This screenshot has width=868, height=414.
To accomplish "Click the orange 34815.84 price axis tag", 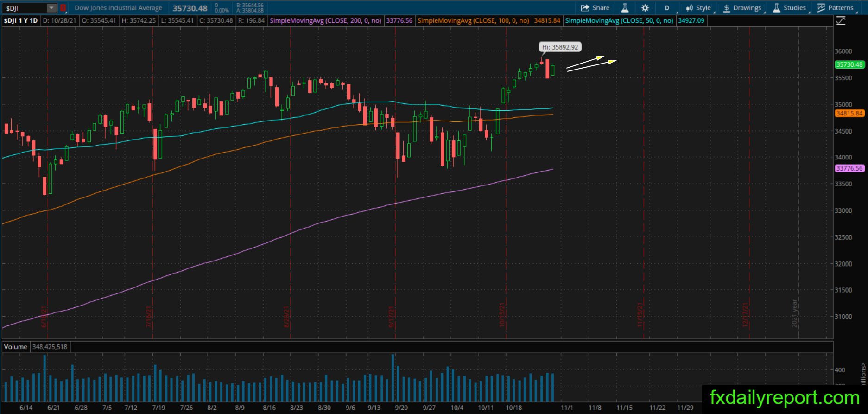I will click(849, 114).
